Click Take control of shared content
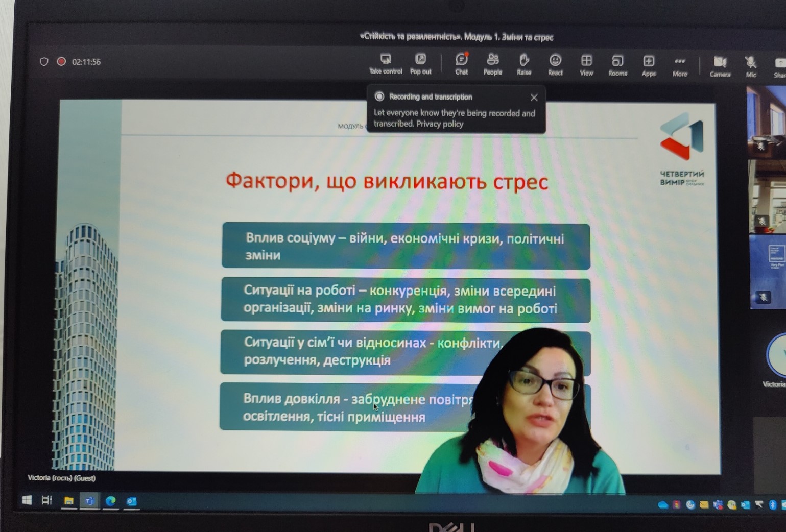The width and height of the screenshot is (786, 532). [386, 63]
